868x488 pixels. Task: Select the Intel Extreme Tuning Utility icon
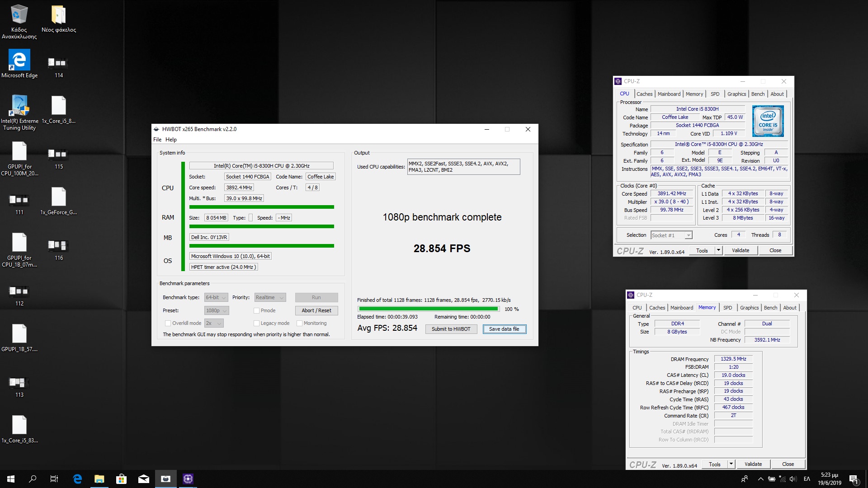19,113
